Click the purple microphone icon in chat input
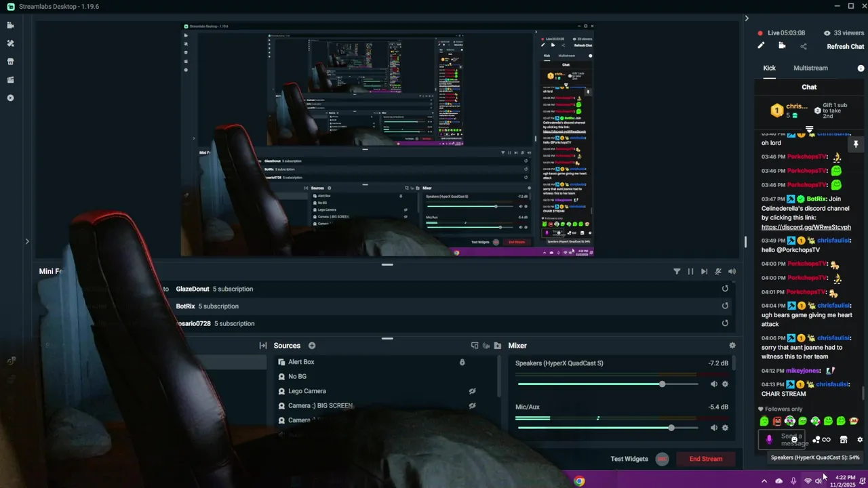The image size is (868, 488). click(x=769, y=440)
